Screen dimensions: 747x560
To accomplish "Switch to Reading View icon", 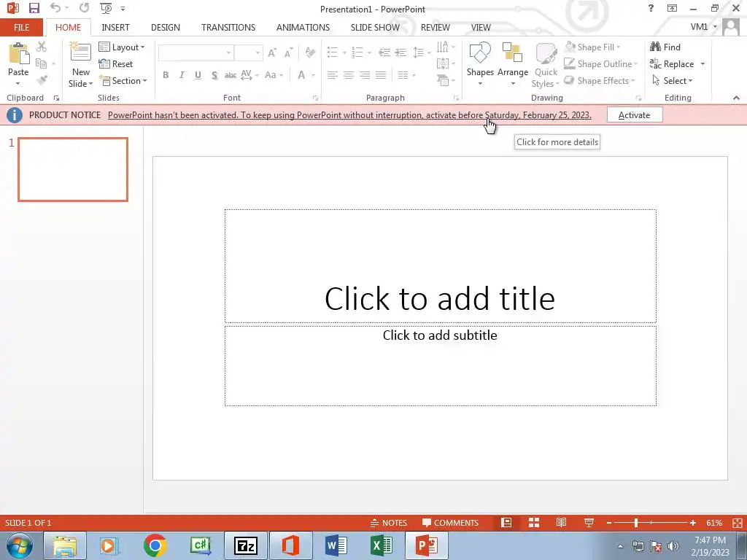I will point(561,523).
